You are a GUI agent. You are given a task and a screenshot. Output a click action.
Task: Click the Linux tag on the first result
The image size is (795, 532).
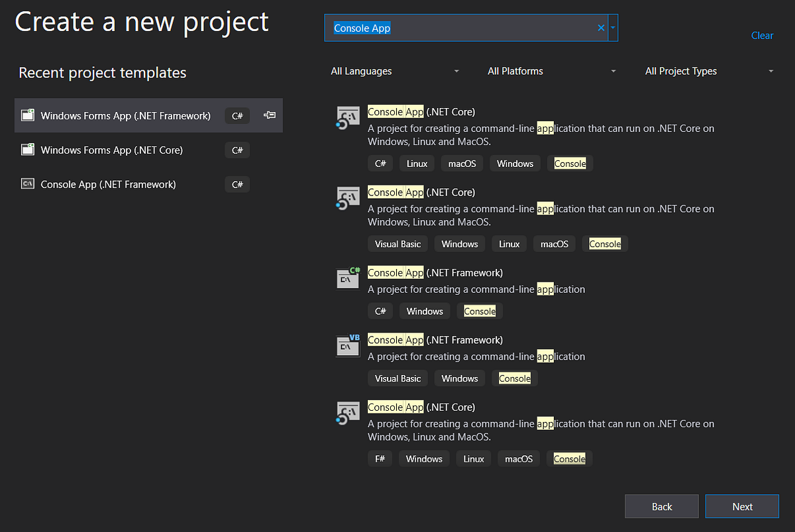(417, 163)
